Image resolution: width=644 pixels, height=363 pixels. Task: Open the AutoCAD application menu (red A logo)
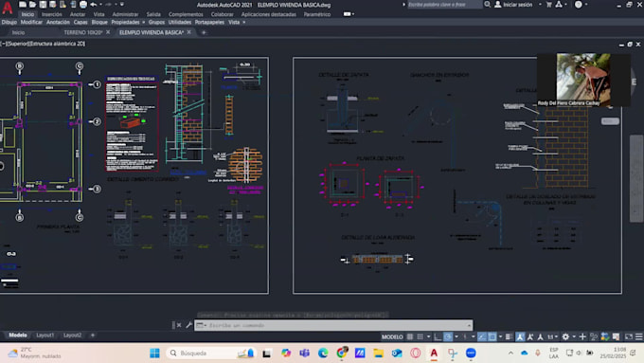click(x=8, y=7)
